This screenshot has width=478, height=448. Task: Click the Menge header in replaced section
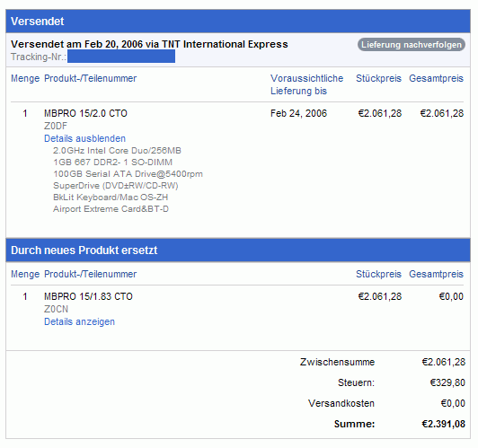tap(25, 274)
